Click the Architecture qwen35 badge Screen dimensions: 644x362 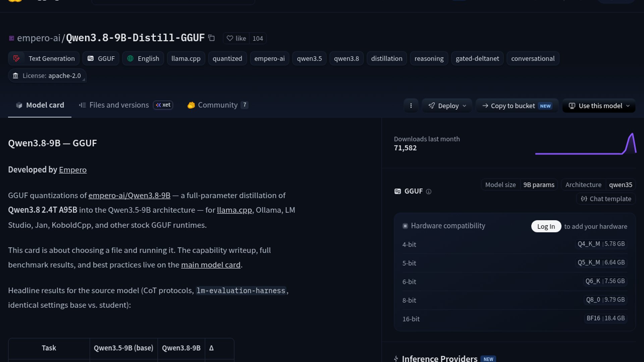tap(598, 185)
